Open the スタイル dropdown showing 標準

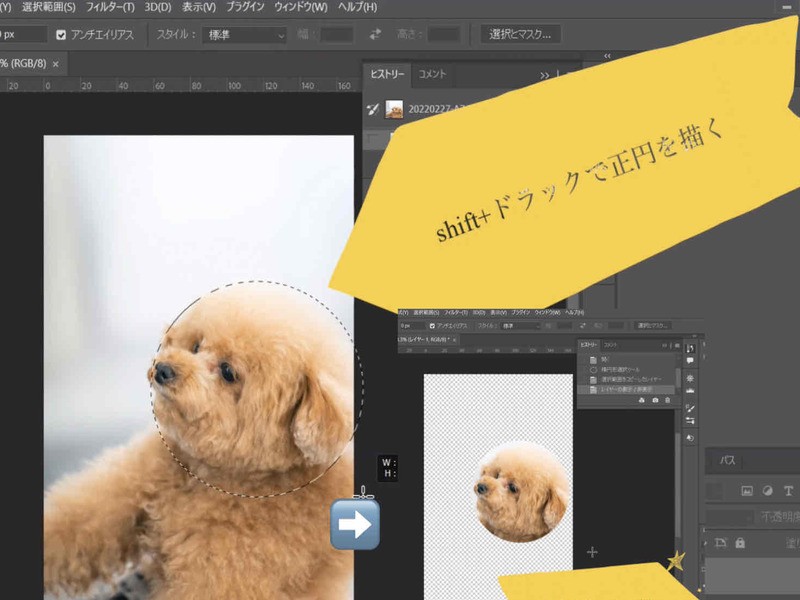pyautogui.click(x=245, y=35)
